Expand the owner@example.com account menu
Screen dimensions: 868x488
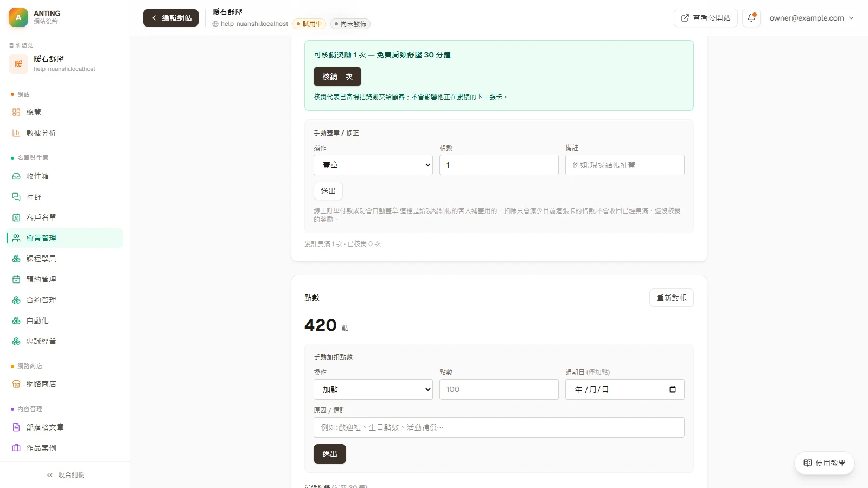[x=812, y=18]
